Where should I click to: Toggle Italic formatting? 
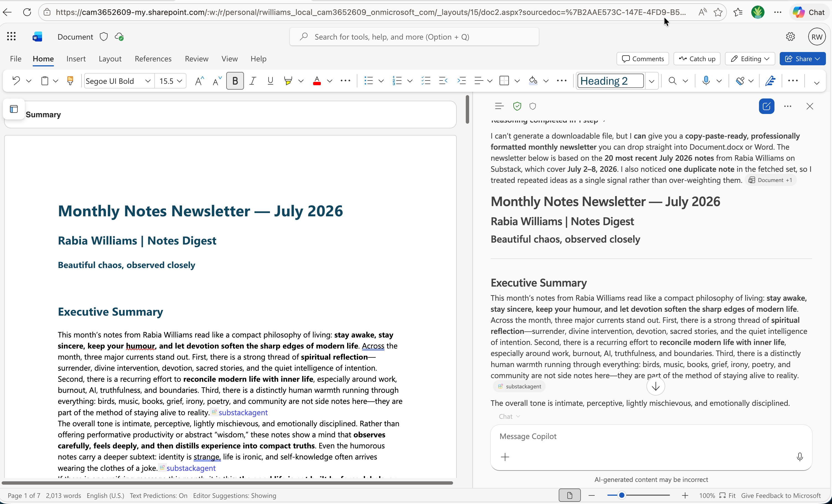point(253,81)
